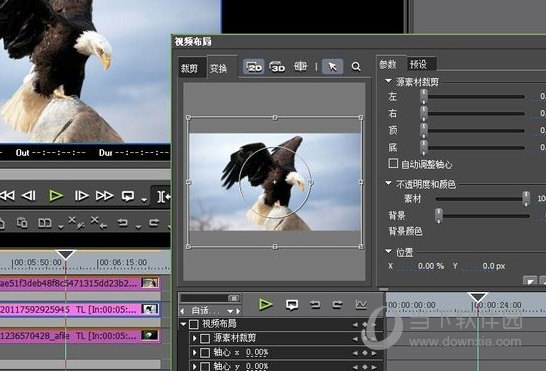
Task: Fast forward in the main preview player
Action: coord(104,196)
